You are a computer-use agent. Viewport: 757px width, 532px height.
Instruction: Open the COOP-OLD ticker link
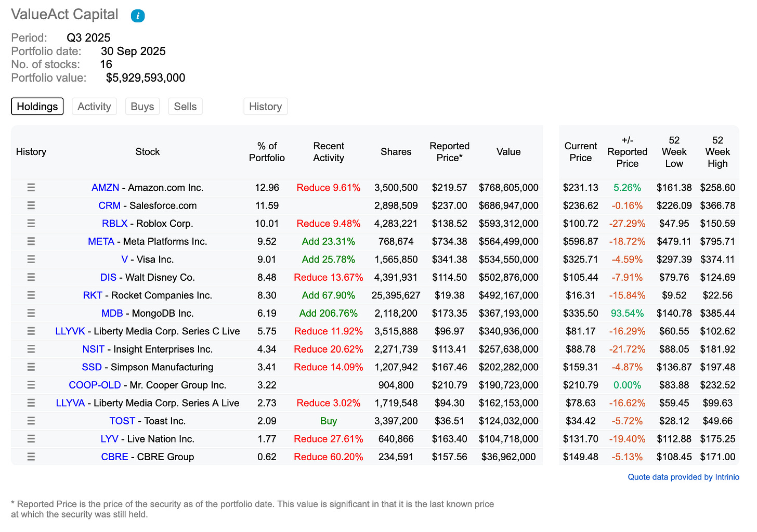click(95, 385)
